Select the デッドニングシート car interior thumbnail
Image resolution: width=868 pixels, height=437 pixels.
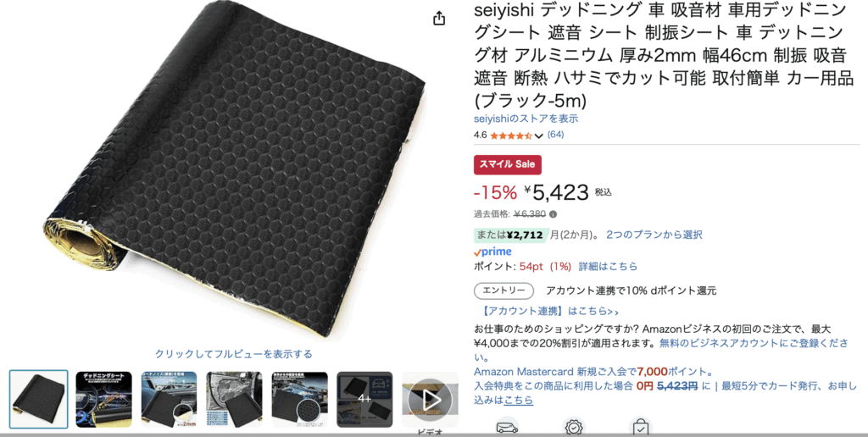[x=103, y=400]
